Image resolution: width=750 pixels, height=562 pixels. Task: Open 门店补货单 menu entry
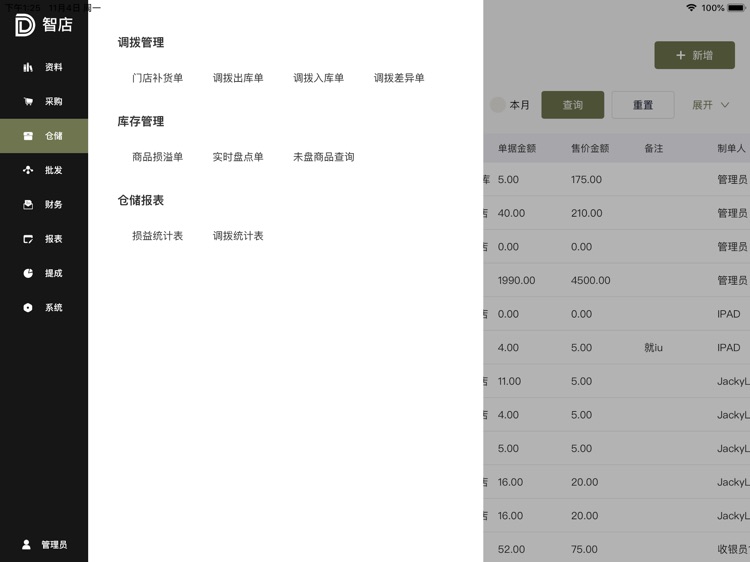coord(157,78)
